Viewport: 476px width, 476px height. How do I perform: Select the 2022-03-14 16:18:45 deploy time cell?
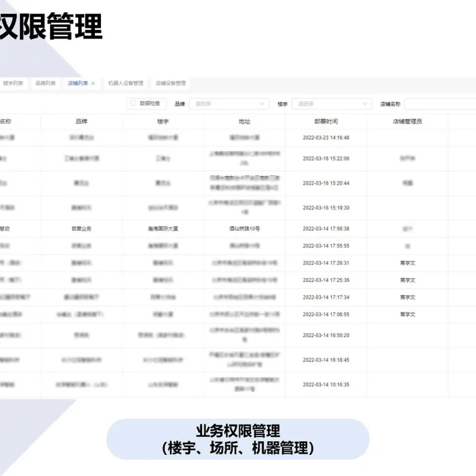click(326, 359)
